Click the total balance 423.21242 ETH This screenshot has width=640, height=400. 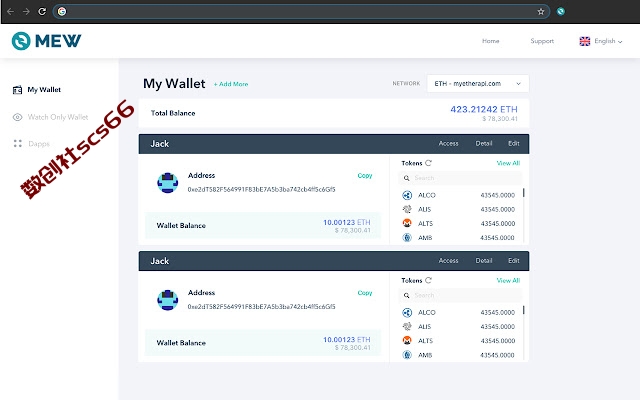484,109
